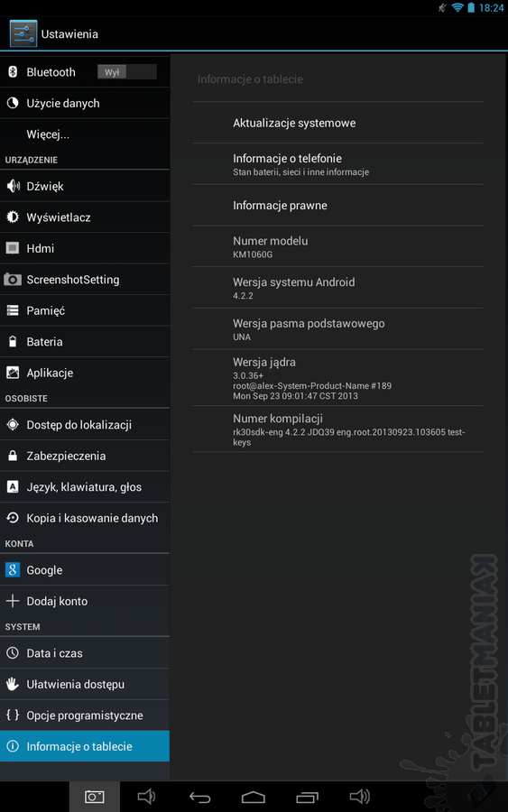Toggle the Bluetooth switch
This screenshot has width=508, height=812.
(x=127, y=72)
